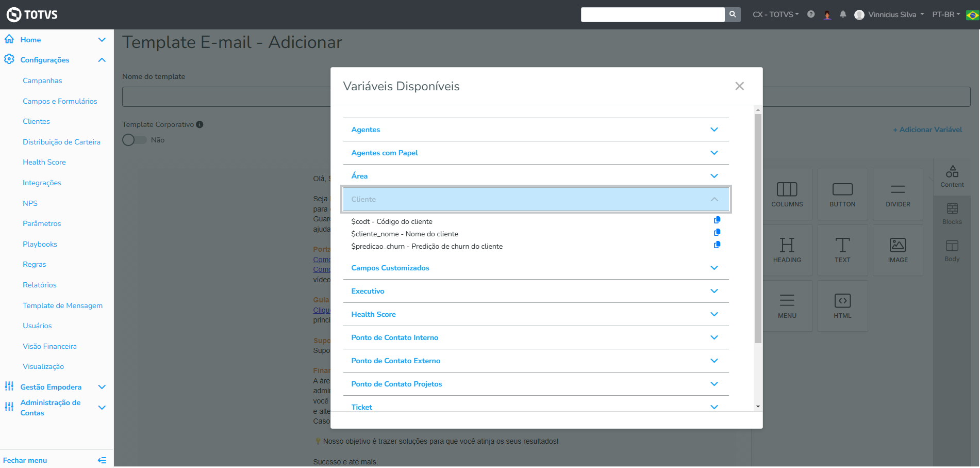Click the Fechar menu collapse icon
Image resolution: width=980 pixels, height=468 pixels.
[x=102, y=460]
